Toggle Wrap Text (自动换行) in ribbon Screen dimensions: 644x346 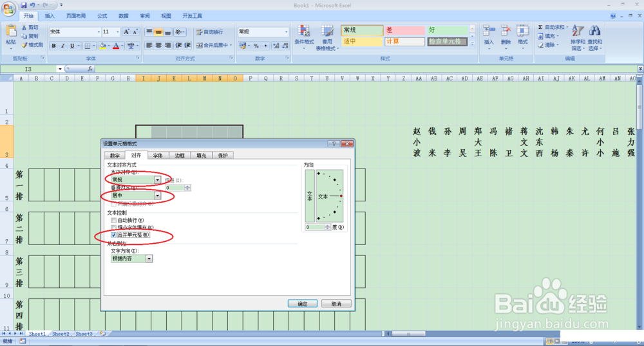(x=209, y=32)
